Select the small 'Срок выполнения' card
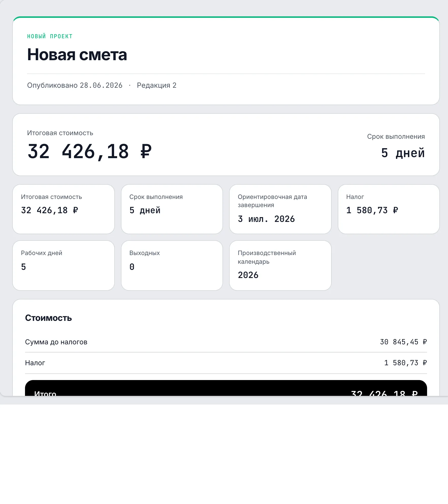The height and width of the screenshot is (504, 448). (x=172, y=209)
